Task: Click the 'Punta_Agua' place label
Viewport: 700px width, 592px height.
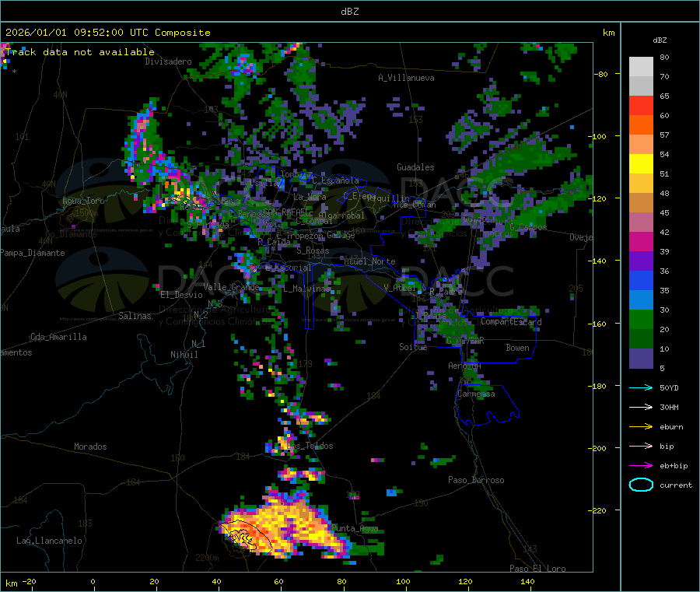Action: point(355,528)
